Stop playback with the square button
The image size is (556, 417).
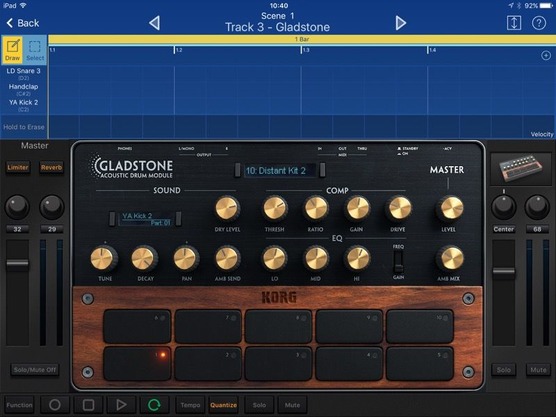click(x=88, y=405)
